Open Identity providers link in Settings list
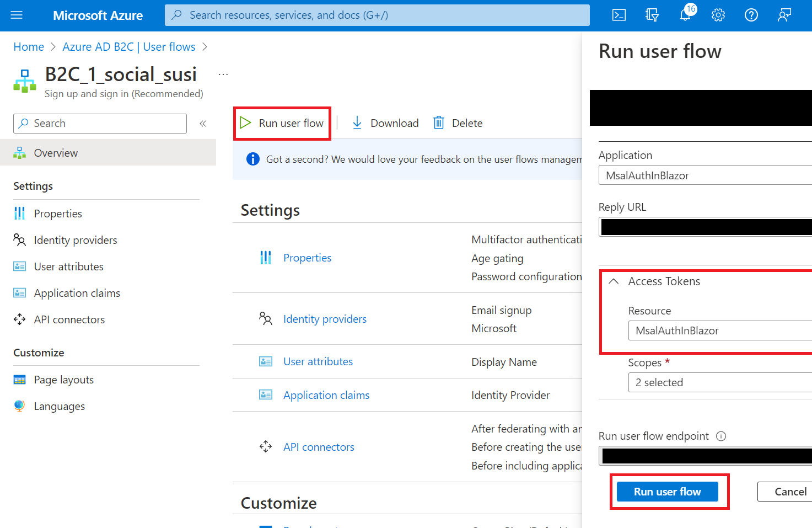812x528 pixels. point(325,319)
